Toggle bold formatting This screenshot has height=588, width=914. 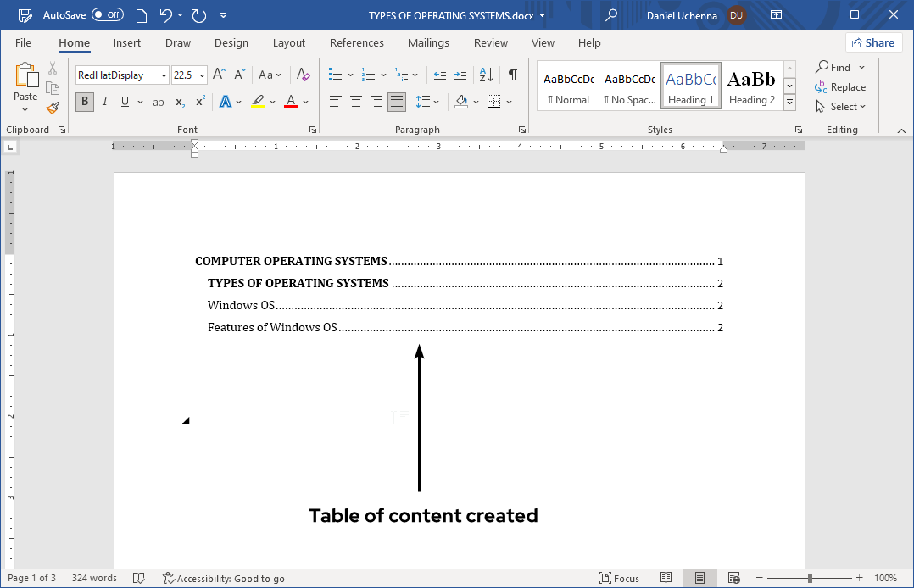pos(84,102)
